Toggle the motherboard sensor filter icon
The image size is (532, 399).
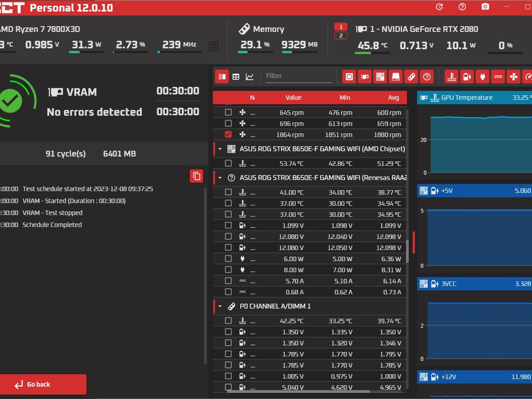[x=380, y=77]
